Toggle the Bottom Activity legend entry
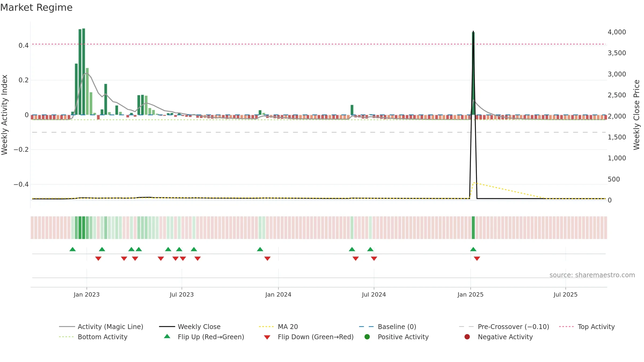This screenshot has width=644, height=362. tap(93, 337)
